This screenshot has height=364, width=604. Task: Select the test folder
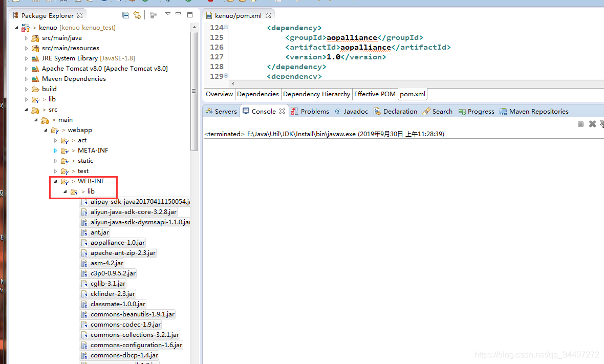(x=83, y=171)
